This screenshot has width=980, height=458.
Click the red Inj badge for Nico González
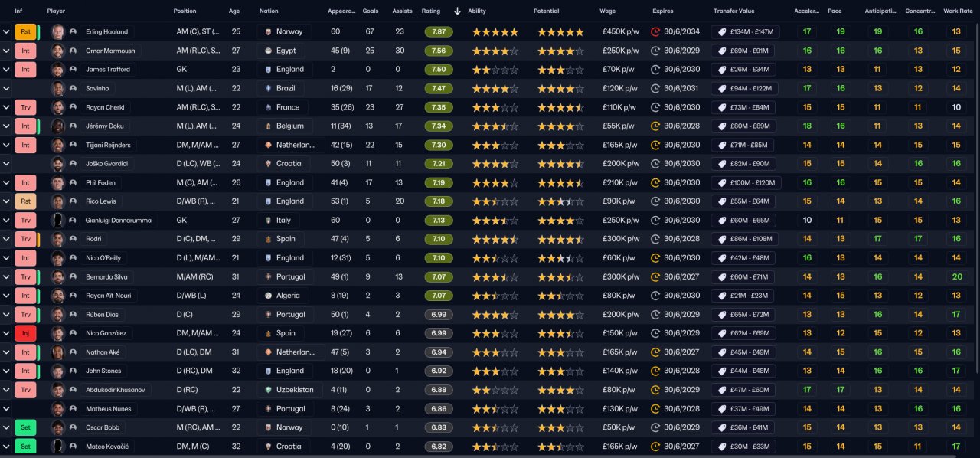tap(25, 333)
